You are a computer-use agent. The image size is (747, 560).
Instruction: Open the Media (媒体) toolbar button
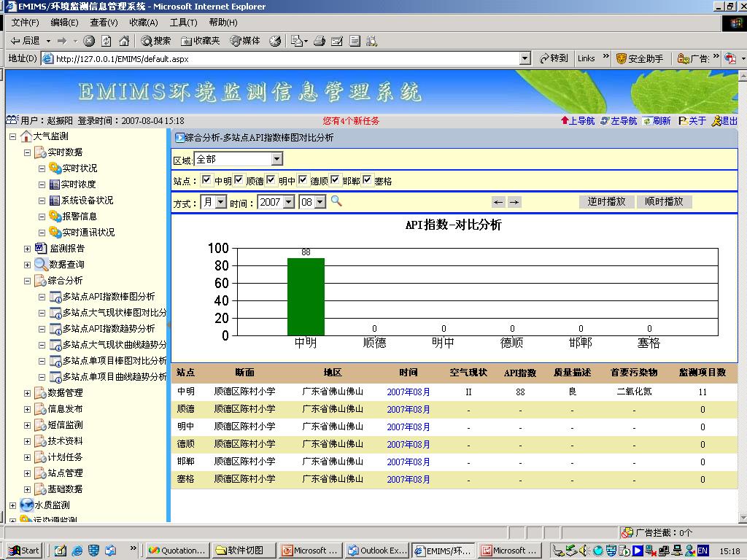[245, 41]
